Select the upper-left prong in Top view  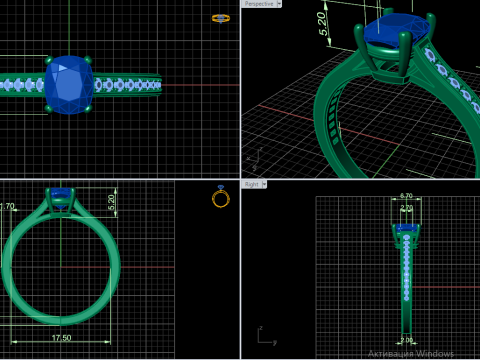click(x=49, y=60)
